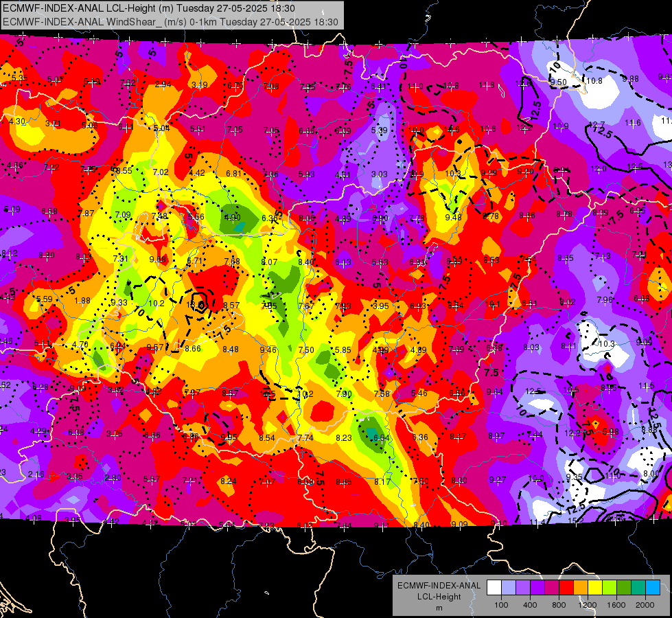Viewport: 672px width, 618px height.
Task: Select the value '6.64' on the teal spot
Action: coord(382,438)
